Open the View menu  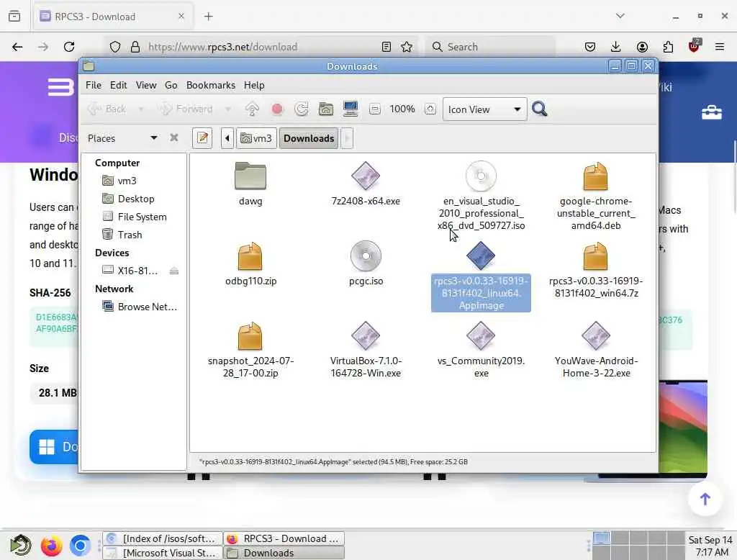tap(145, 85)
